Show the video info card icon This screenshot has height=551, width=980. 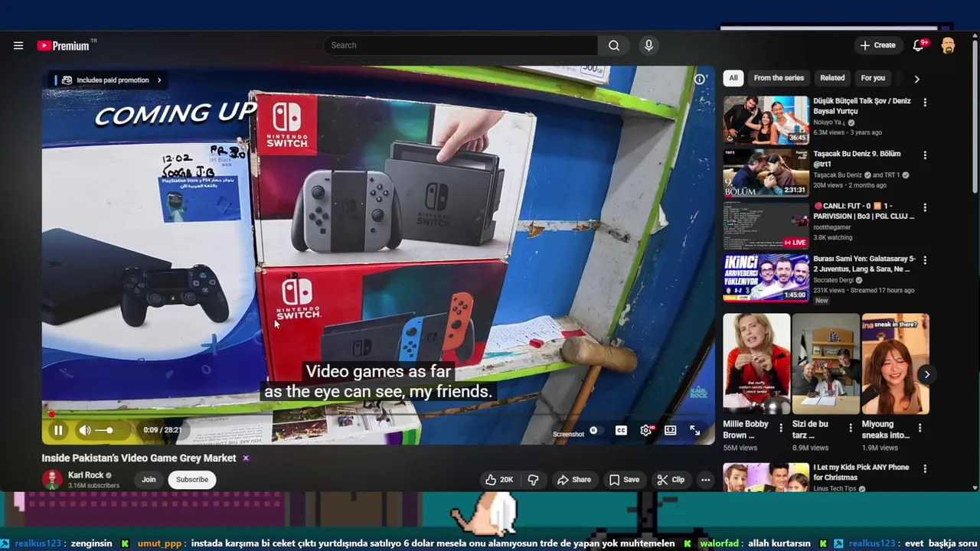tap(699, 79)
